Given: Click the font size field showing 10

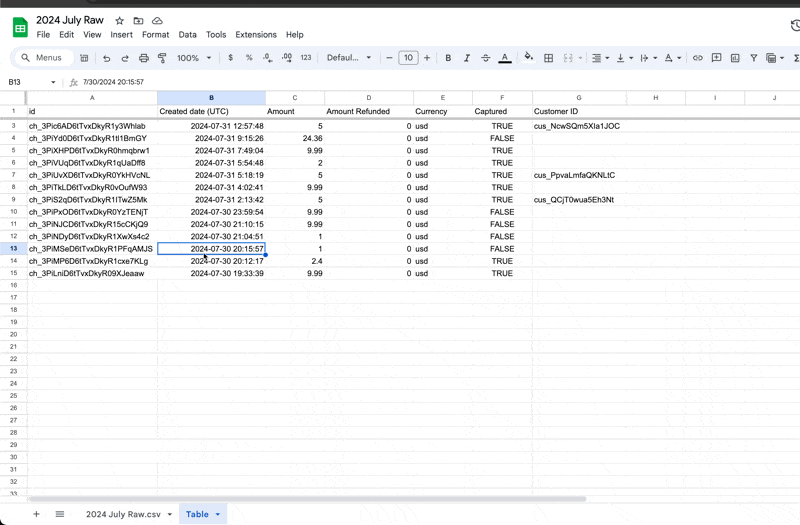Looking at the screenshot, I should coord(408,58).
